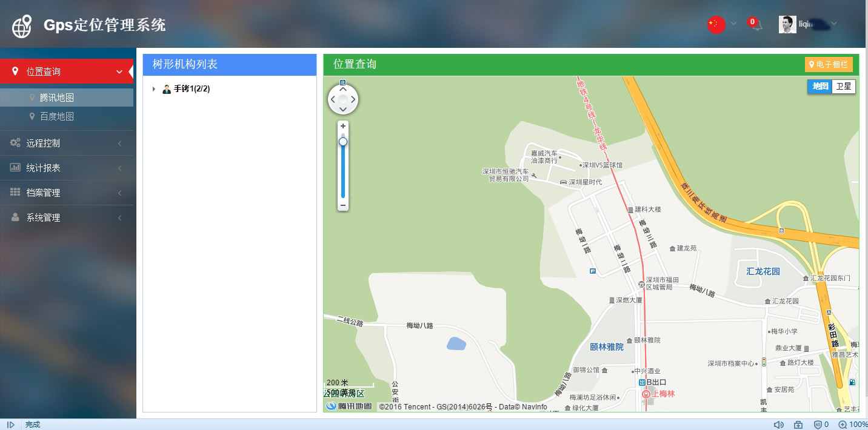Open the 电子栅栏 button
Screen dimensions: 868x430
click(829, 64)
